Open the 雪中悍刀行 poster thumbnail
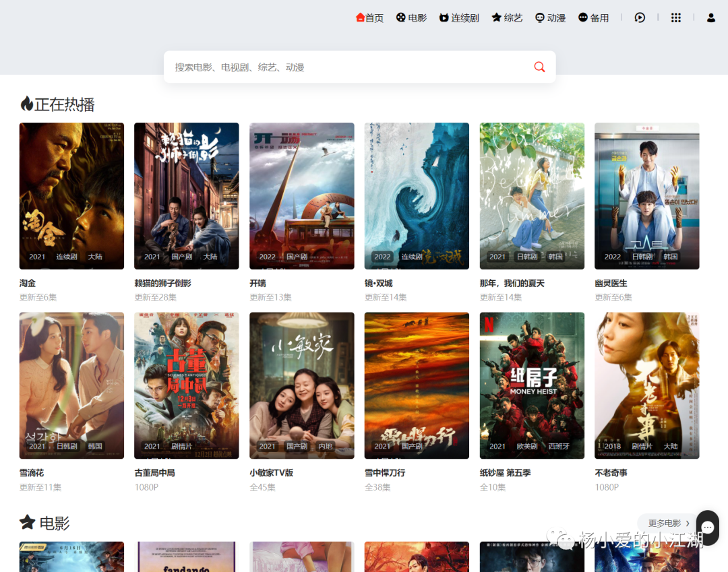Viewport: 728px width, 572px height. pos(417,385)
